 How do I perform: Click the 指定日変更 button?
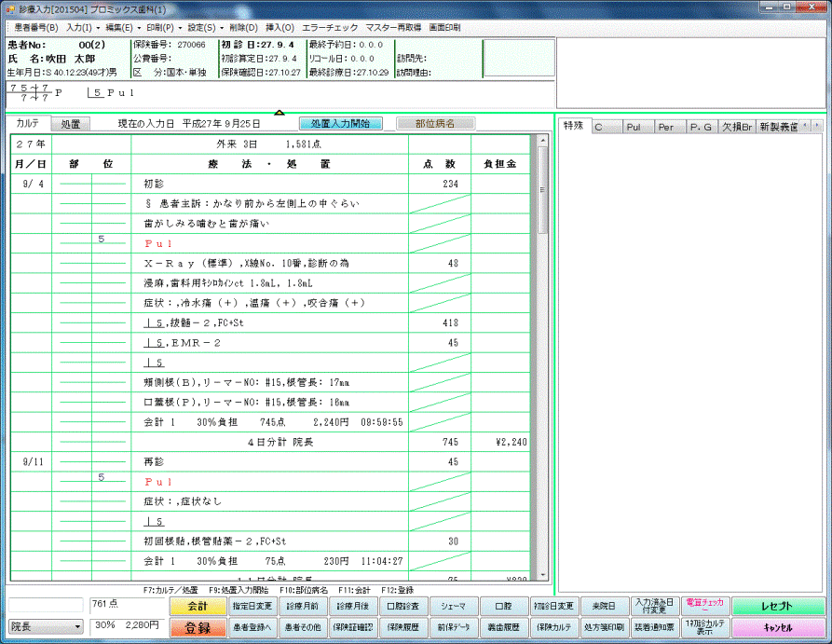click(252, 606)
